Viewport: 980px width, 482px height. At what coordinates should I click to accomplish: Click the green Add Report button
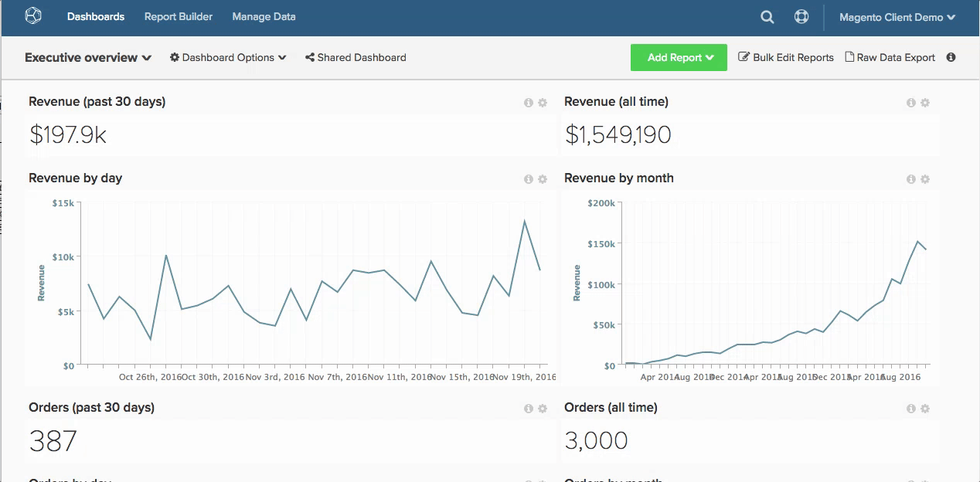[x=679, y=57]
